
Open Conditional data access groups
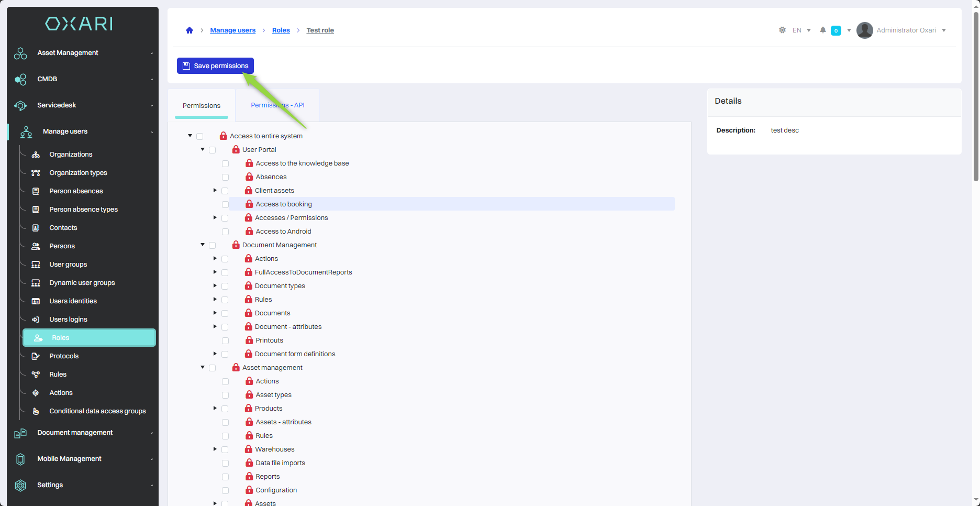tap(97, 411)
